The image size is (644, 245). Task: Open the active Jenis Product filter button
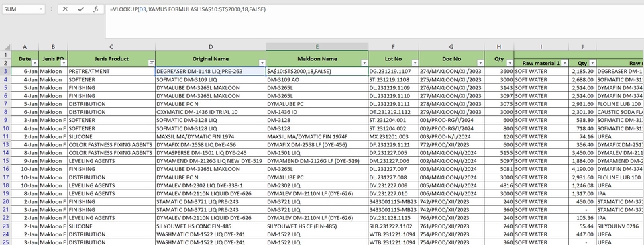tap(152, 63)
